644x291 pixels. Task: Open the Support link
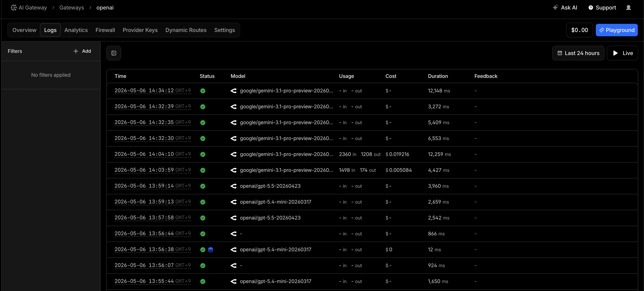pyautogui.click(x=602, y=8)
